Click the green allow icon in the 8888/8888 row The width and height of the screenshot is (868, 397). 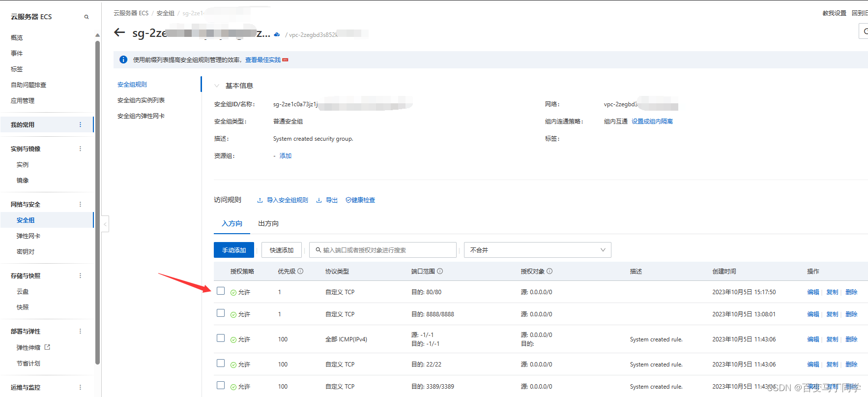(233, 314)
